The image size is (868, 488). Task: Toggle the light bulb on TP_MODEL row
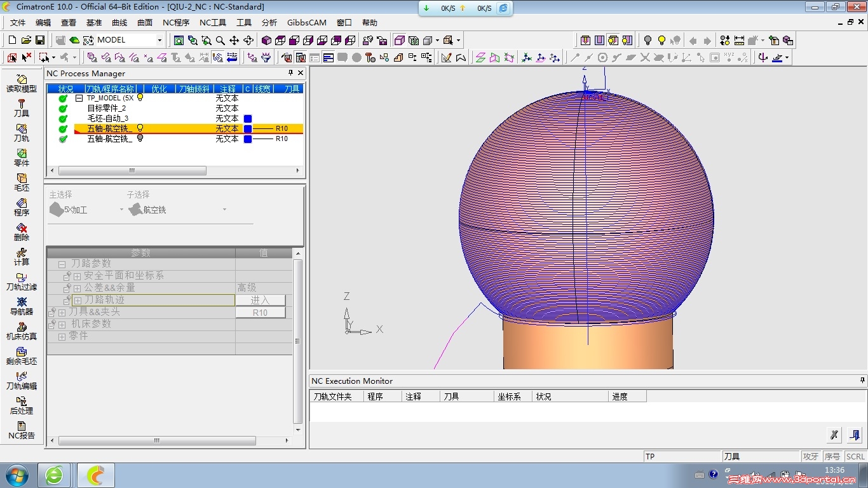click(x=140, y=98)
